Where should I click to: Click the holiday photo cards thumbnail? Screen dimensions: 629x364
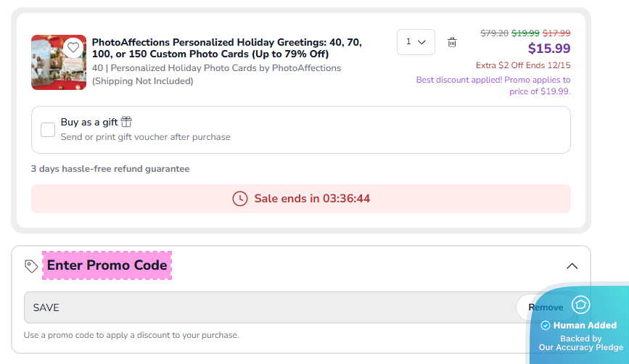tap(58, 62)
